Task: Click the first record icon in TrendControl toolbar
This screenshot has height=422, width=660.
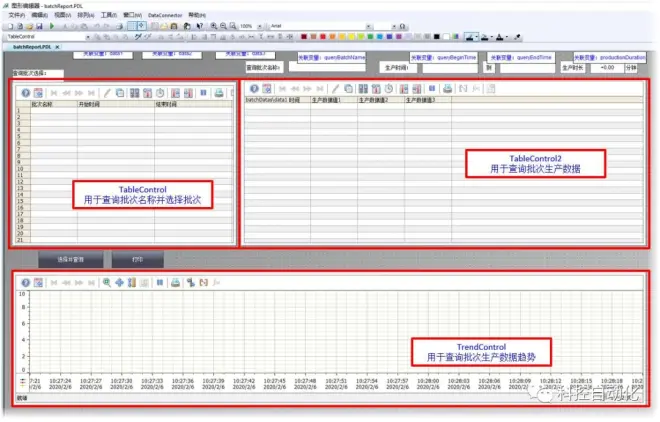Action: pos(54,283)
